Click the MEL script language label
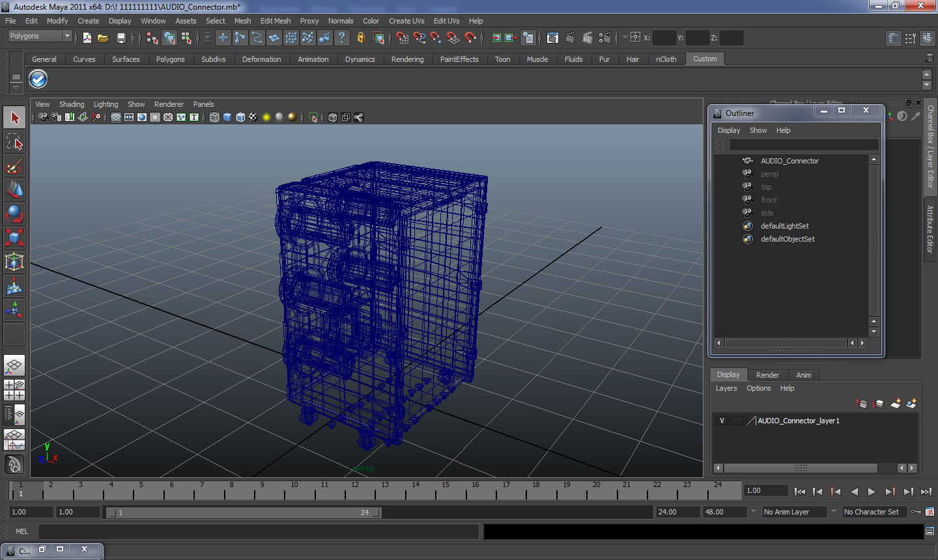 point(21,531)
